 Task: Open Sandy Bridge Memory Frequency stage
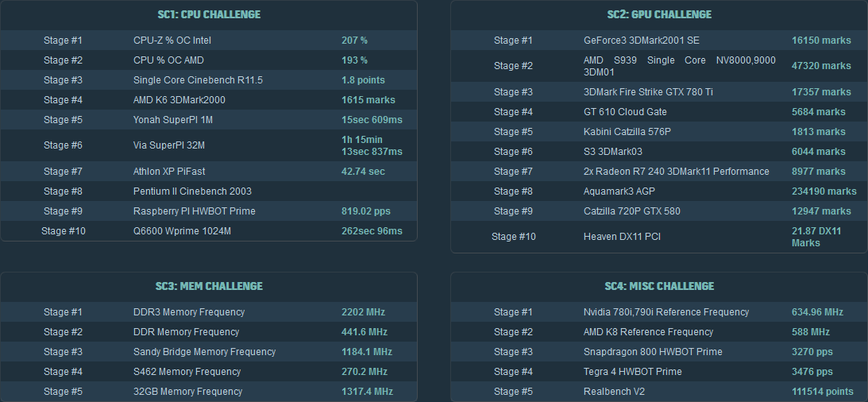(204, 352)
